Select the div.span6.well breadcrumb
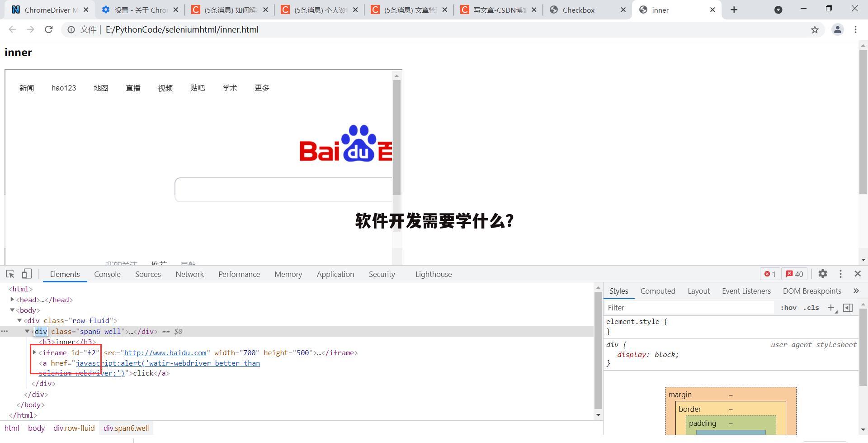Viewport: 868px width, 443px height. (126, 428)
